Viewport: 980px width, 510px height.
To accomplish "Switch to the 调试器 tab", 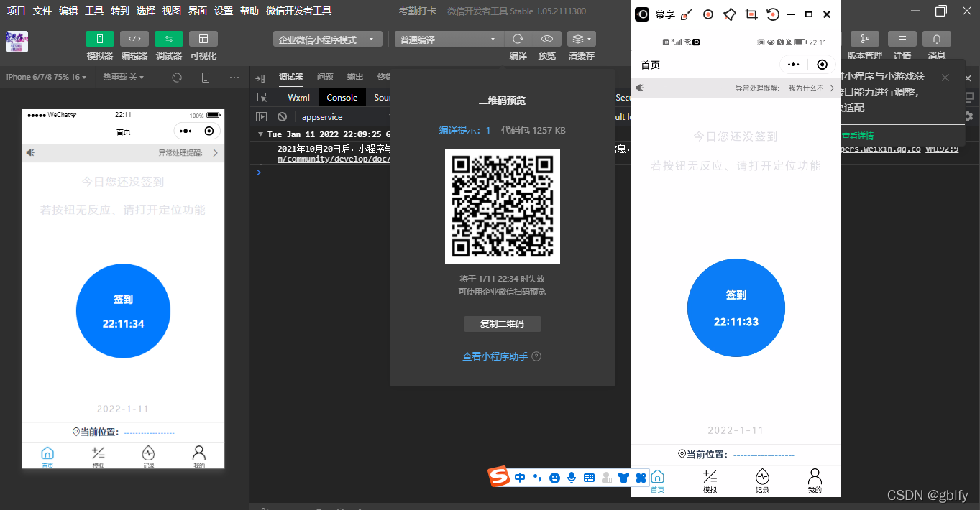I will pyautogui.click(x=291, y=77).
